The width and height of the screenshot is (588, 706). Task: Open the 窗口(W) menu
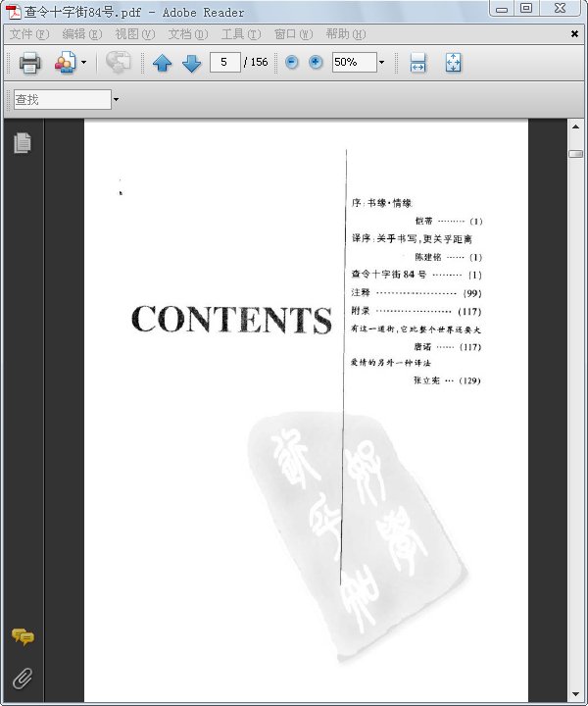coord(294,34)
